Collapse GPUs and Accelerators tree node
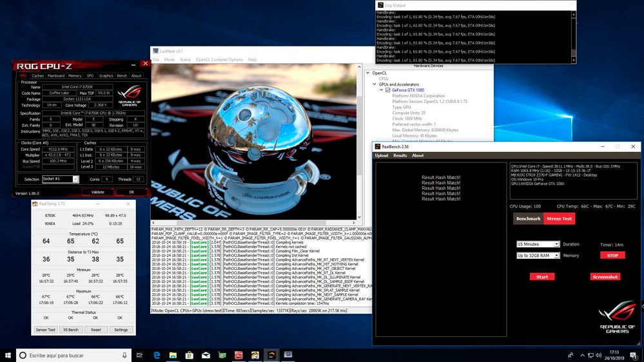 [375, 84]
